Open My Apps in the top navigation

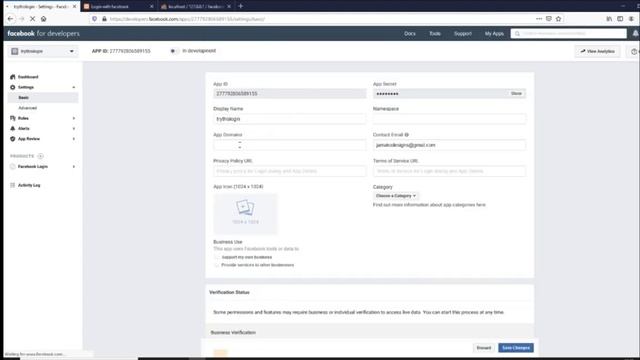coord(494,33)
